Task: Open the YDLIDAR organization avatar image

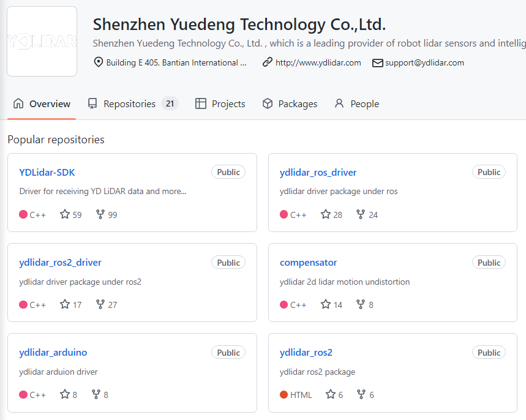Action: [42, 41]
